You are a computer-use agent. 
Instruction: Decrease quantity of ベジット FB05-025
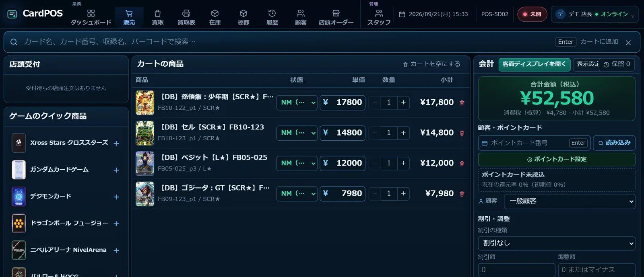coord(375,163)
